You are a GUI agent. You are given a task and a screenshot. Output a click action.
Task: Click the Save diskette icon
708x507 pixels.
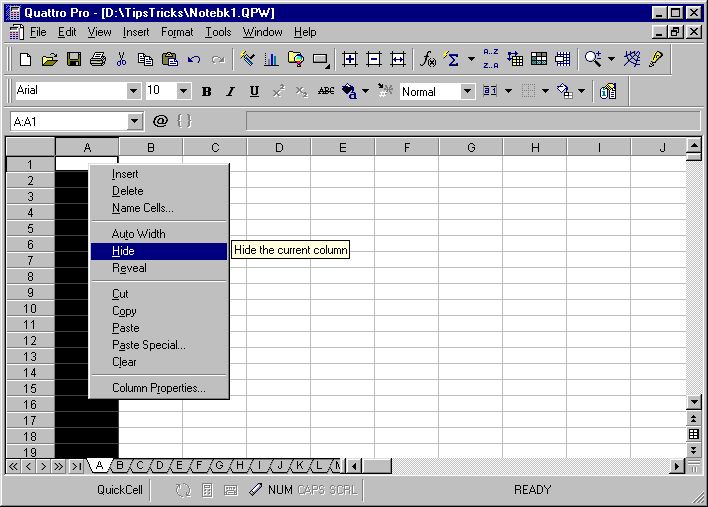coord(74,59)
